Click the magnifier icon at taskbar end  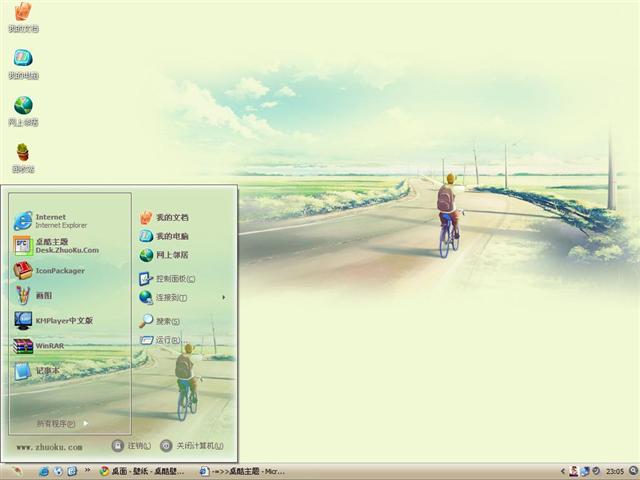point(633,471)
